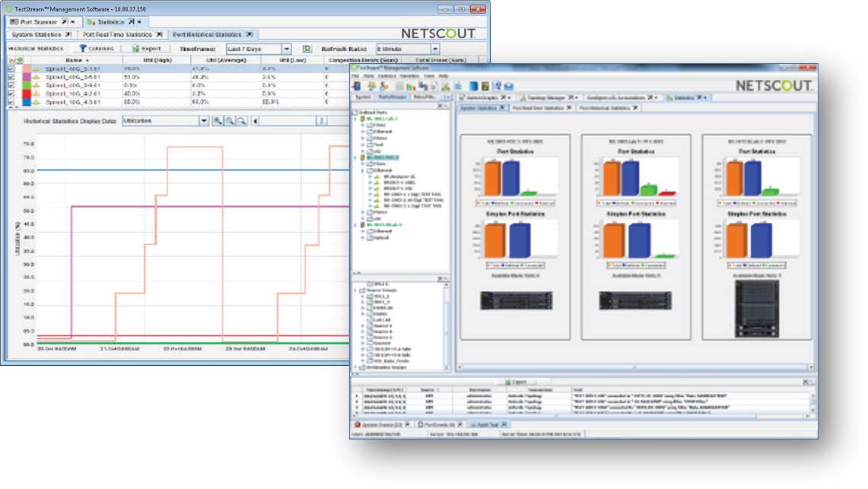The image size is (868, 489).
Task: Click the Export button above the event log
Action: coord(516,382)
